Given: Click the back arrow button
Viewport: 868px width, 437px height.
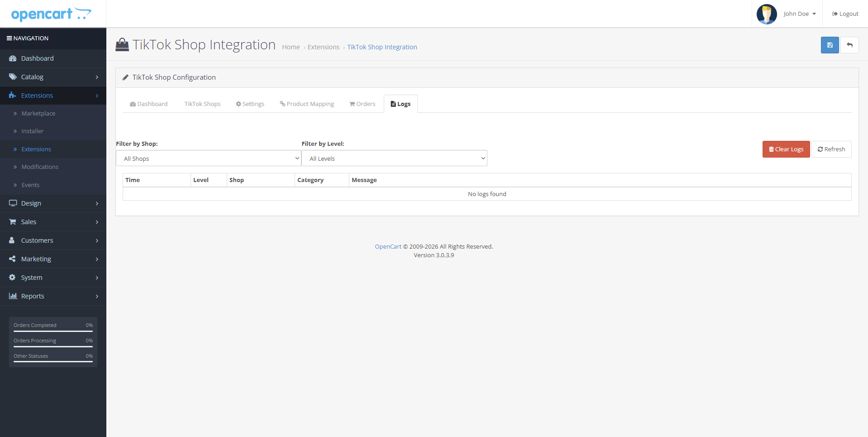Looking at the screenshot, I should (x=849, y=45).
